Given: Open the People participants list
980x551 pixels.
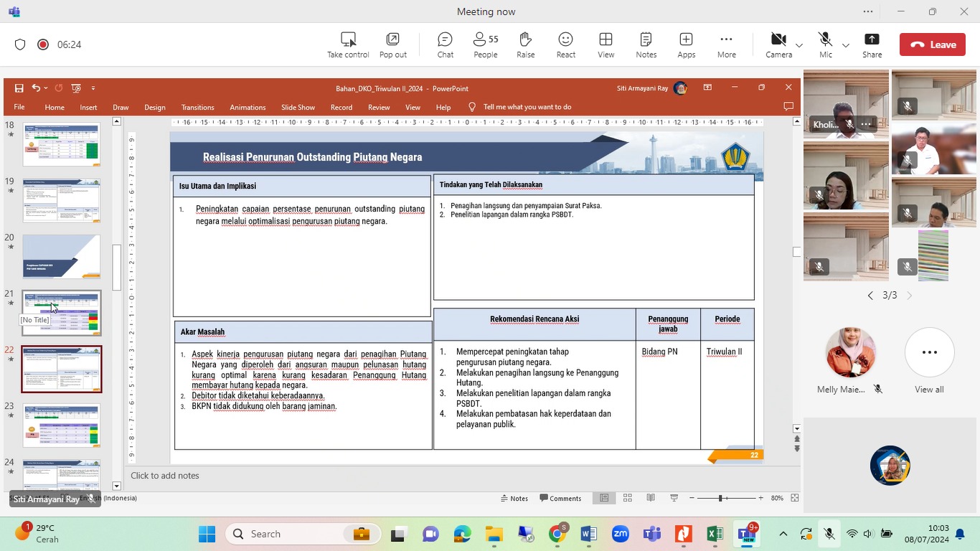Looking at the screenshot, I should (x=486, y=44).
